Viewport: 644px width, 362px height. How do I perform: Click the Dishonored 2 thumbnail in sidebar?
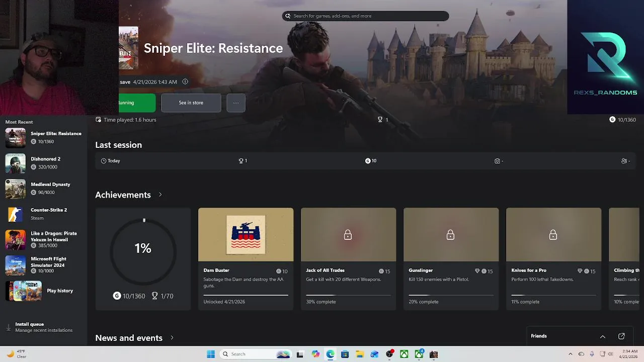pos(15,163)
